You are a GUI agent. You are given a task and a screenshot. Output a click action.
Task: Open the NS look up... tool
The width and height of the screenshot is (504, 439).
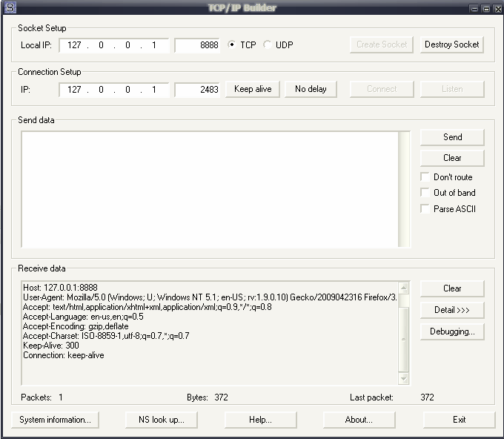click(x=162, y=420)
